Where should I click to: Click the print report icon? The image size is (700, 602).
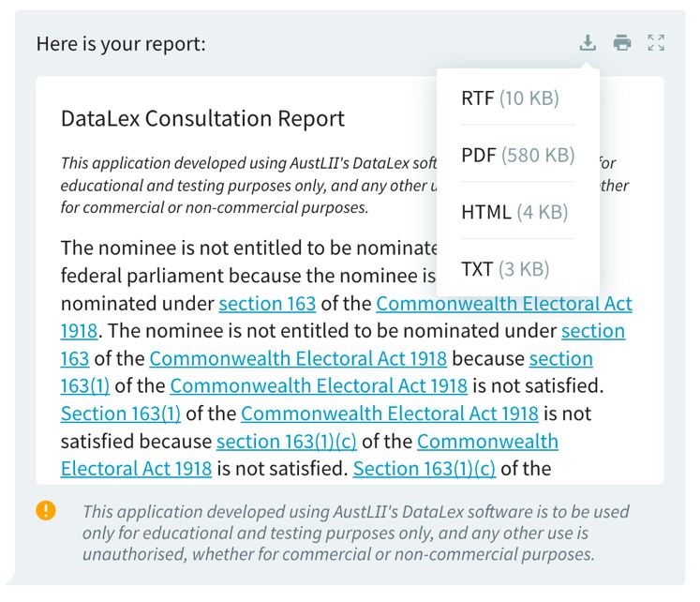622,43
